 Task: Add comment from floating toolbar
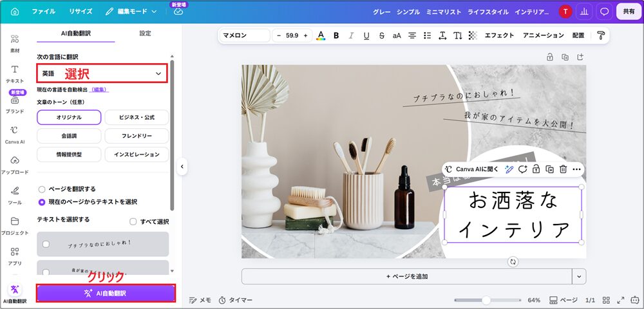click(x=522, y=169)
